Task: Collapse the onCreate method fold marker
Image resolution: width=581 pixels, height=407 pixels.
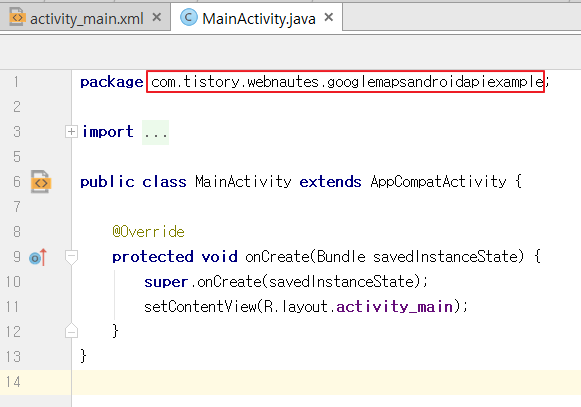Action: (x=71, y=257)
